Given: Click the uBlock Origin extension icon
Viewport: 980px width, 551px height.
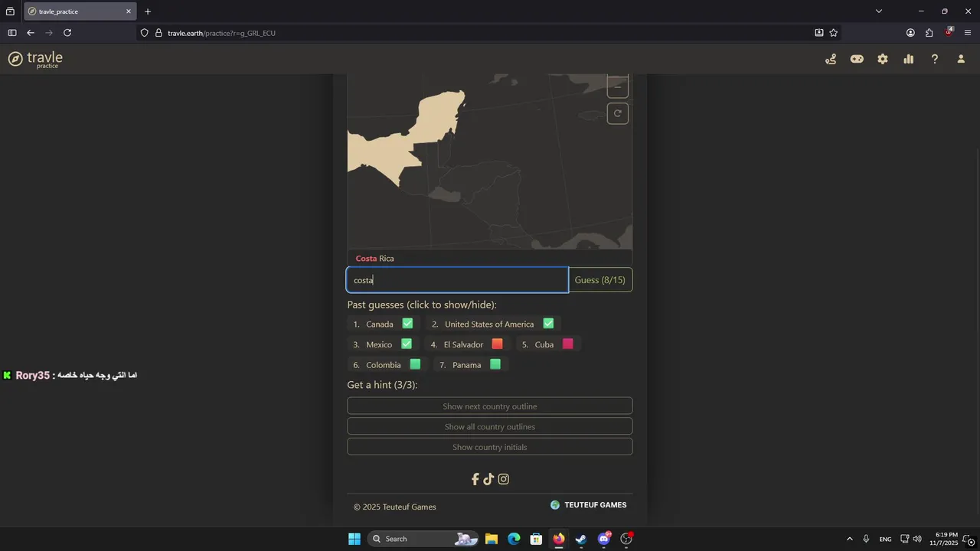Looking at the screenshot, I should coord(949,32).
